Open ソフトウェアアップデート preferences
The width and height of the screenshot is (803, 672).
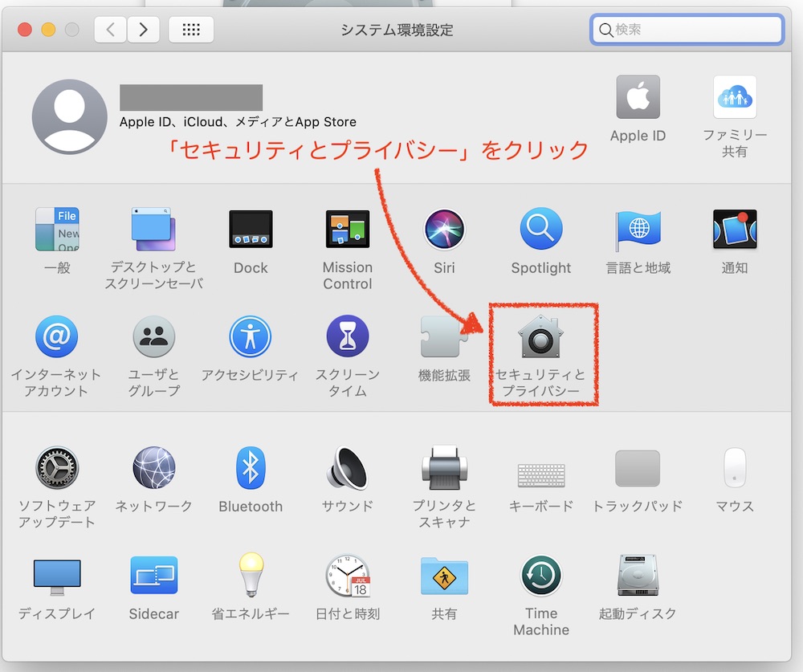point(57,467)
